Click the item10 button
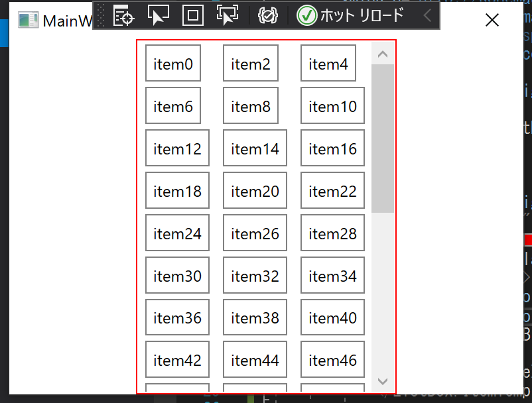 [x=332, y=105]
